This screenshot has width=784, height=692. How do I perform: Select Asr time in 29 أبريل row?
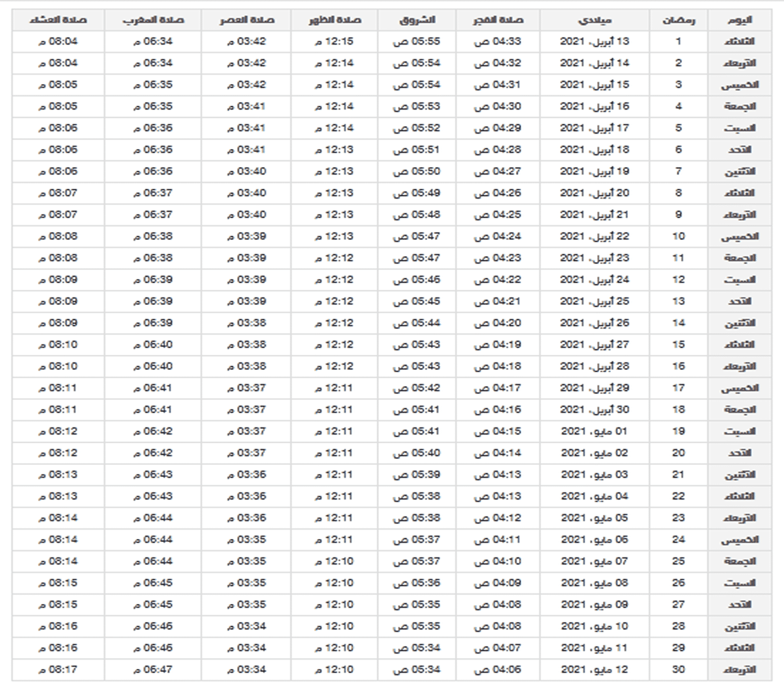tap(246, 388)
